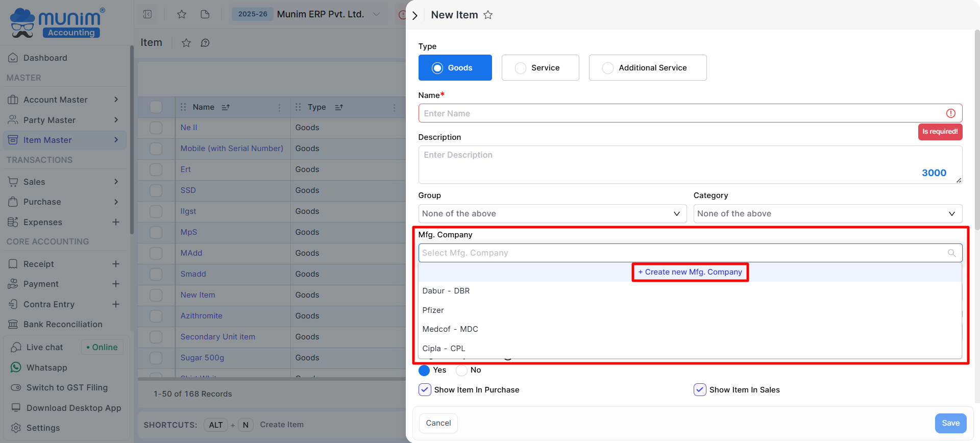980x443 pixels.
Task: Open Whatsapp from the sidebar
Action: pyautogui.click(x=46, y=367)
